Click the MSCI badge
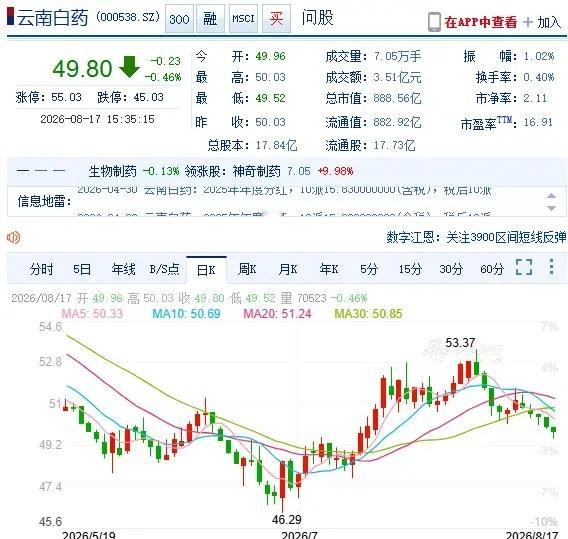This screenshot has height=539, width=568. pos(243,18)
